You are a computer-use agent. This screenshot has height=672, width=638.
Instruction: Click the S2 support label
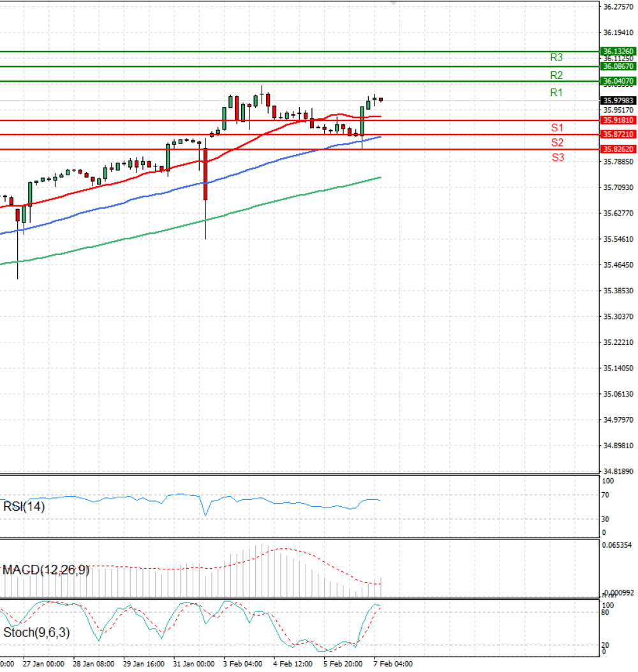pyautogui.click(x=557, y=143)
